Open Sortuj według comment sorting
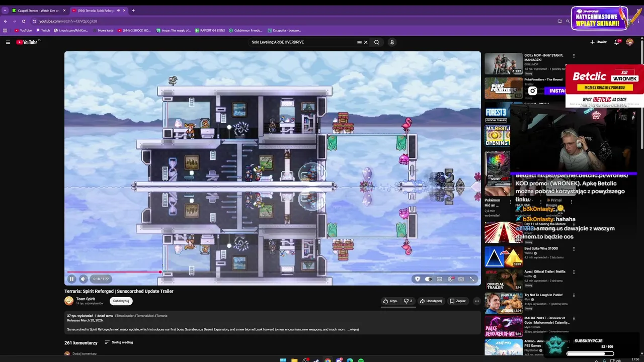 [119, 342]
